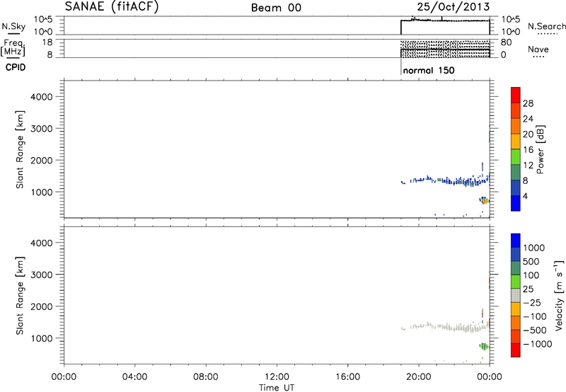This screenshot has height=392, width=566.
Task: Click the −1000 tick label on Velocity colorbar
Action: pos(538,344)
